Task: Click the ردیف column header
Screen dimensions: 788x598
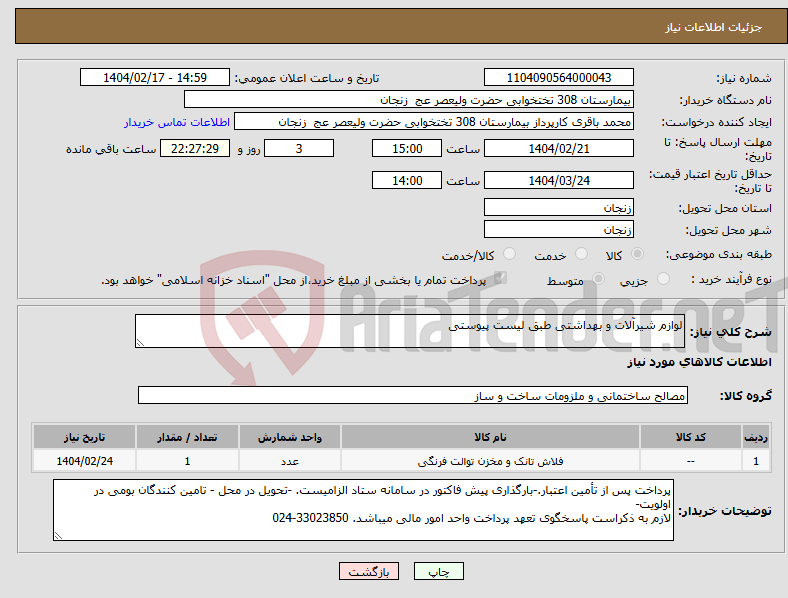Action: point(756,437)
